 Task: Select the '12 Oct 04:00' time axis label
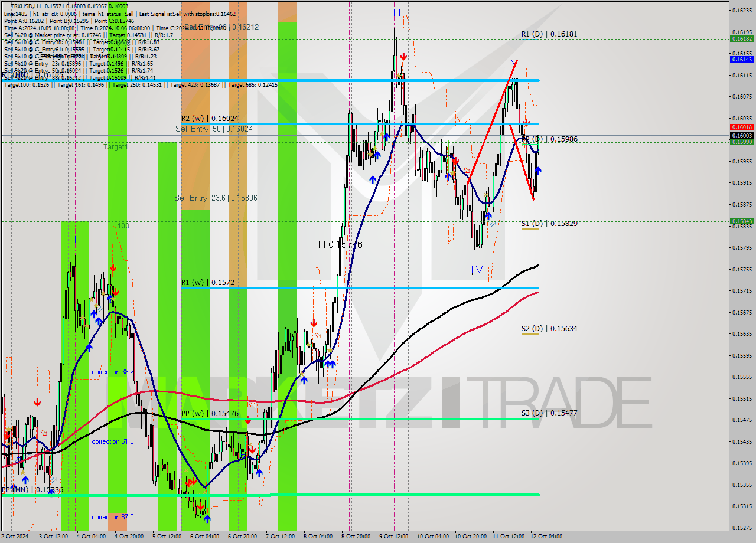pos(546,537)
